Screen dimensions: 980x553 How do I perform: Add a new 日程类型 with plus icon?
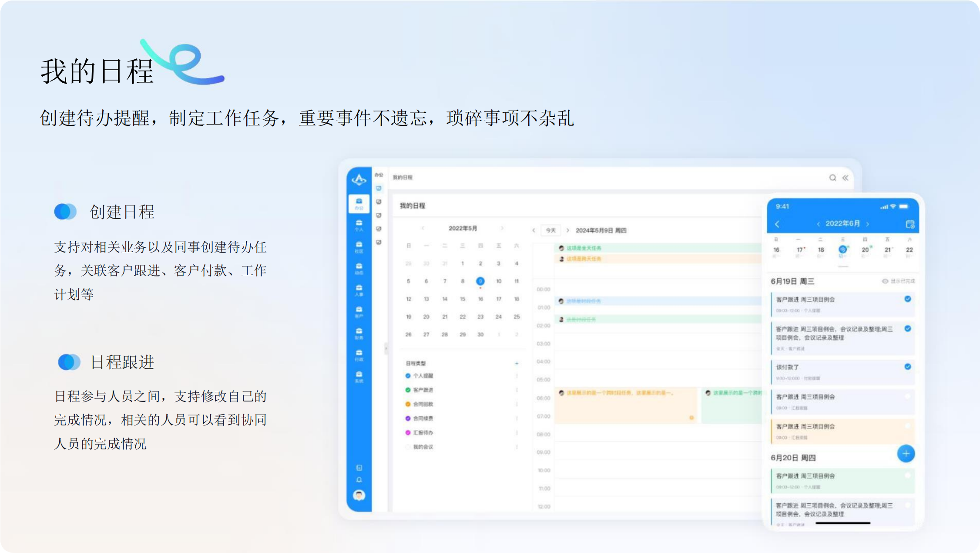coord(517,363)
